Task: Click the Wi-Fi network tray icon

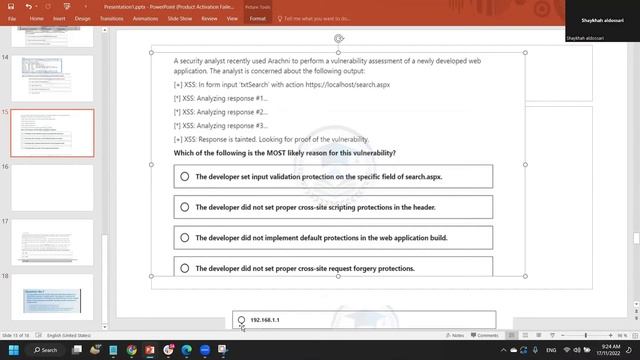Action: pos(567,350)
